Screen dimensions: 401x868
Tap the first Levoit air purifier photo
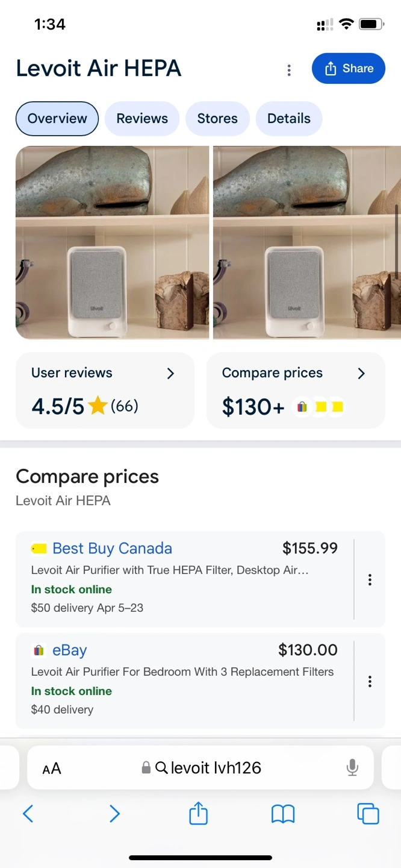pos(112,242)
